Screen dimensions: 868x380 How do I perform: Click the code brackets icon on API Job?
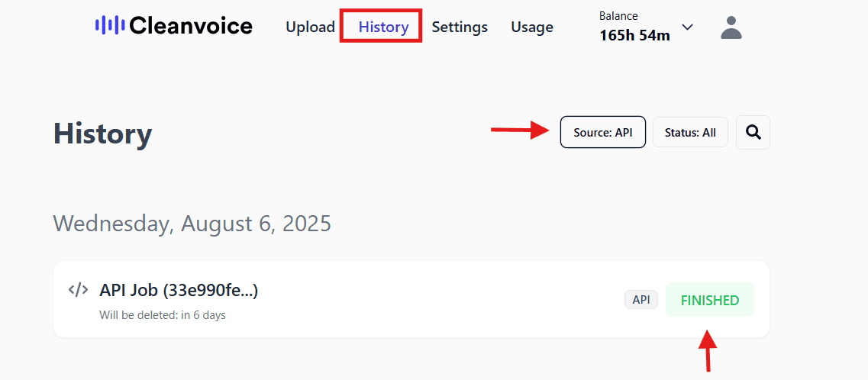point(78,290)
